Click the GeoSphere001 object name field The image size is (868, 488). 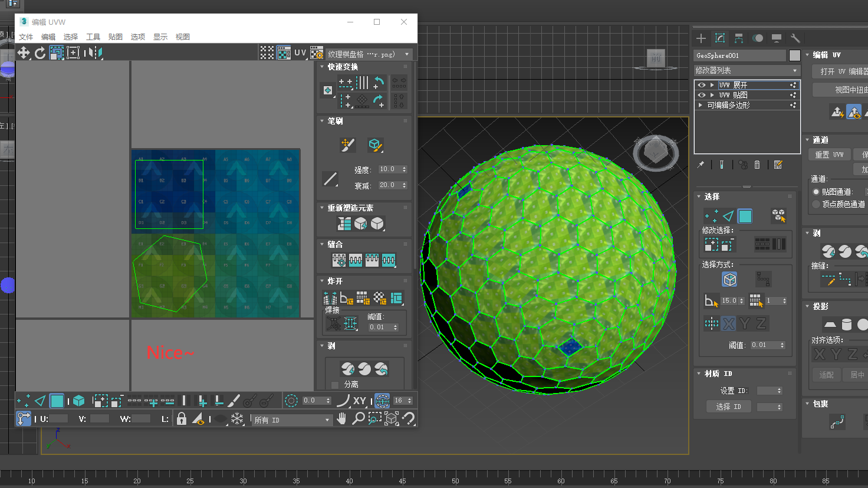click(x=740, y=55)
